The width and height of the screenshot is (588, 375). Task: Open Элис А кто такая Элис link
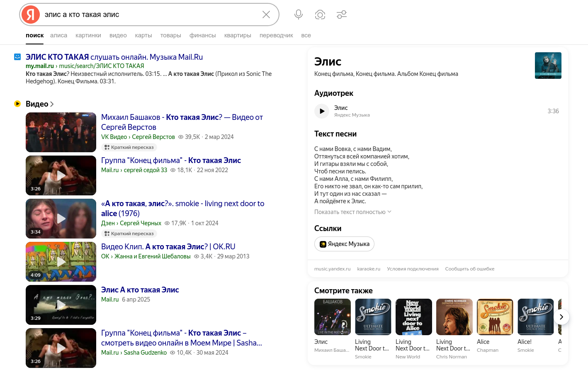pyautogui.click(x=140, y=290)
